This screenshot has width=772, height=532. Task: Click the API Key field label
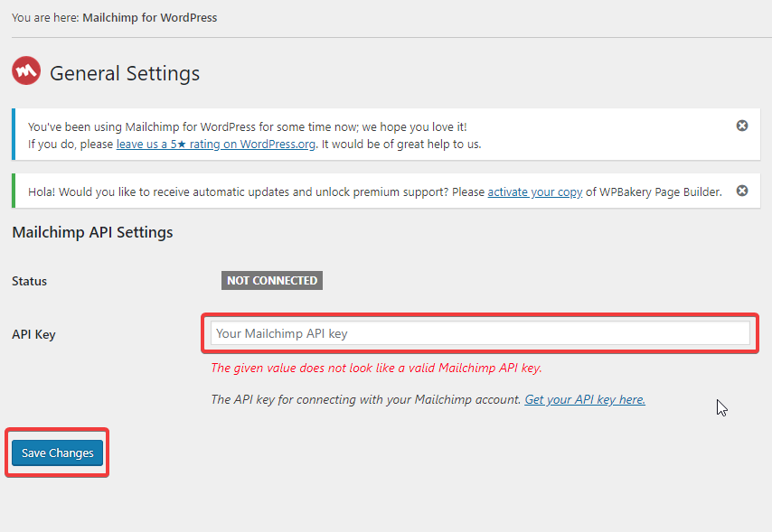[x=33, y=334]
